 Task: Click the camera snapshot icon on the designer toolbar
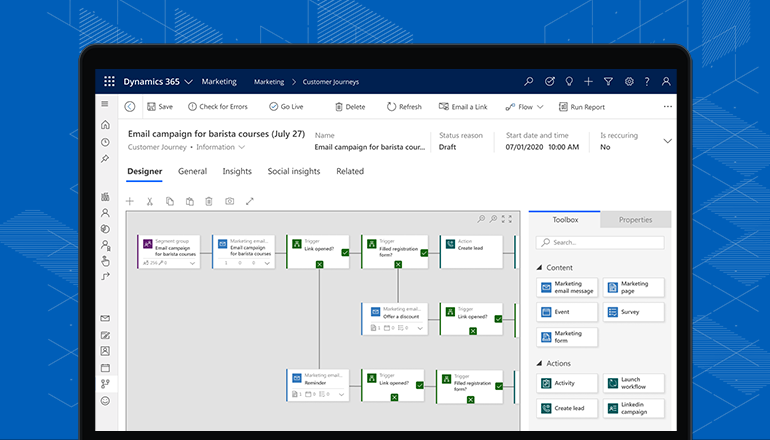coord(229,201)
